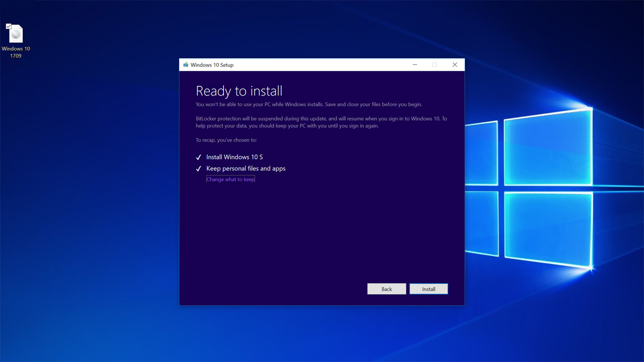This screenshot has width=644, height=362.
Task: Select the "Keep personal files and apps" recap entry
Action: pos(246,168)
